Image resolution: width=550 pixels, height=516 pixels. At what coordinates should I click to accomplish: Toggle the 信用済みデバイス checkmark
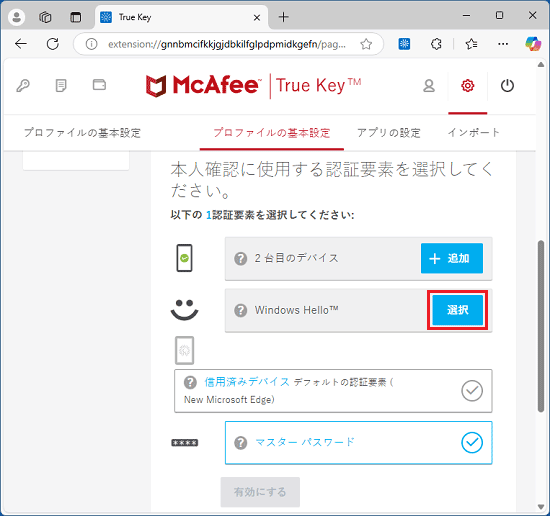coord(472,390)
